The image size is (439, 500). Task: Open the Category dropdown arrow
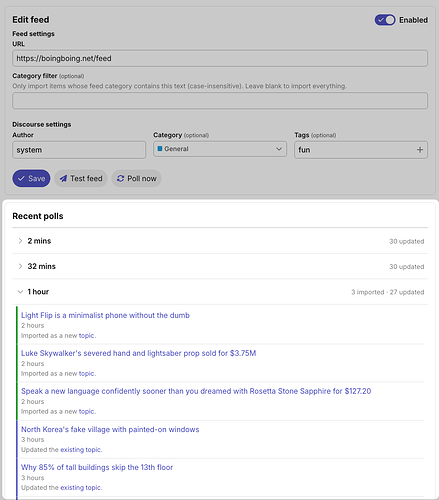point(279,149)
